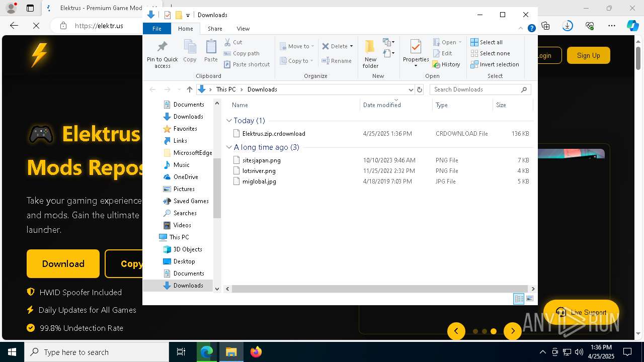Click navigation pane scroll down arrow
Viewport: 644px width, 362px height.
pos(217,289)
